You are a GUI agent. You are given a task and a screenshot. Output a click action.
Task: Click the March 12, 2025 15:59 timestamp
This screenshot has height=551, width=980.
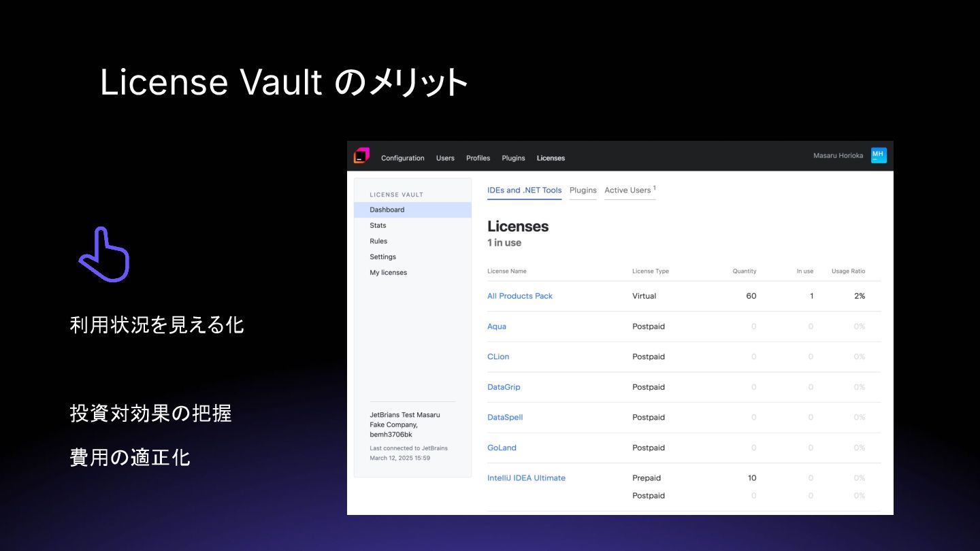(x=399, y=458)
